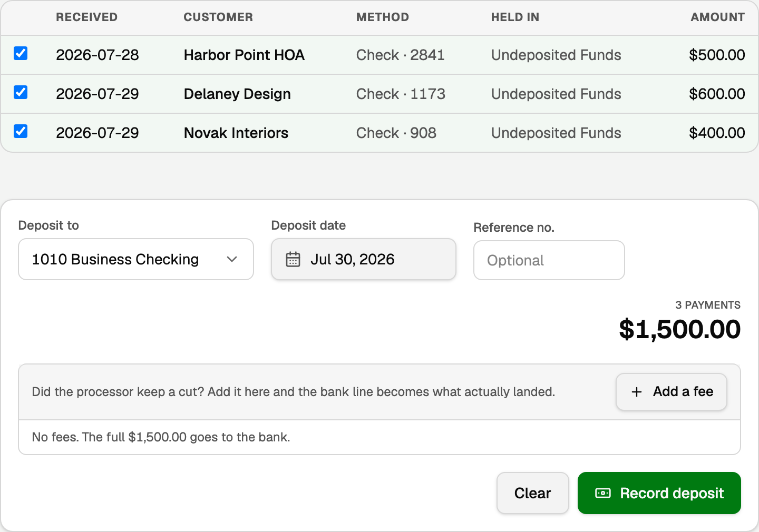Image resolution: width=759 pixels, height=532 pixels.
Task: Click the Check · 908 method cell
Action: (396, 133)
